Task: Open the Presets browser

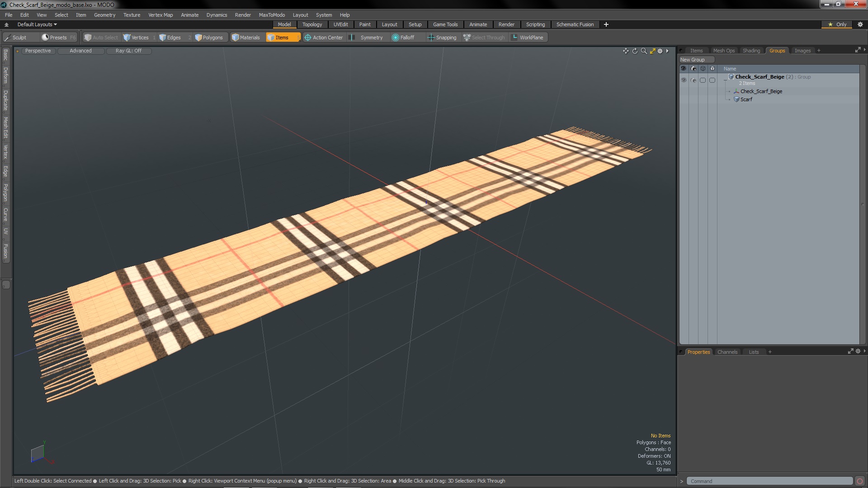Action: point(58,38)
